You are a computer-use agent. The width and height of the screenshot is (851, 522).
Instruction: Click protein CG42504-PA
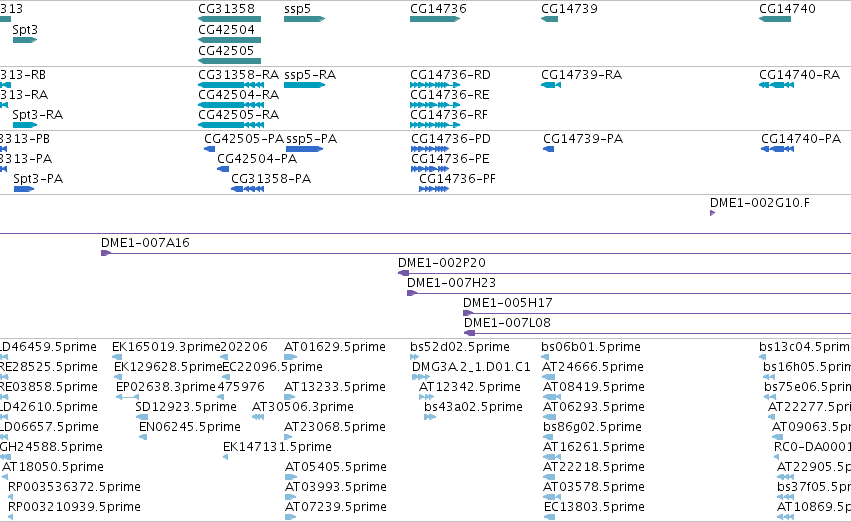257,159
